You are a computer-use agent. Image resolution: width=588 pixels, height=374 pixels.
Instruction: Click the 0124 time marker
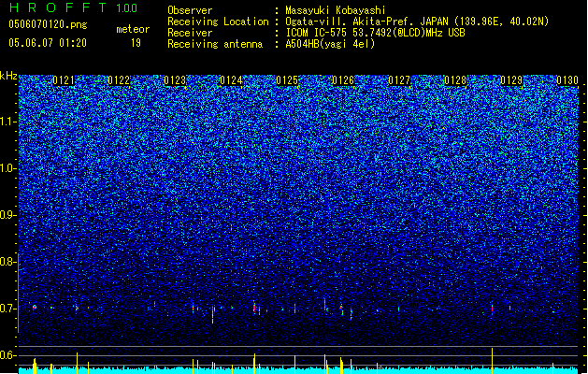coord(231,80)
